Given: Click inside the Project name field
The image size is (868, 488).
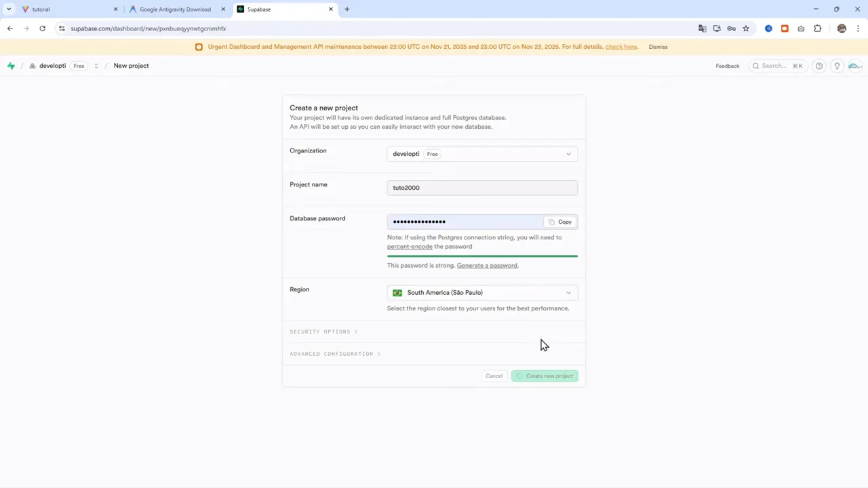Looking at the screenshot, I should [481, 188].
